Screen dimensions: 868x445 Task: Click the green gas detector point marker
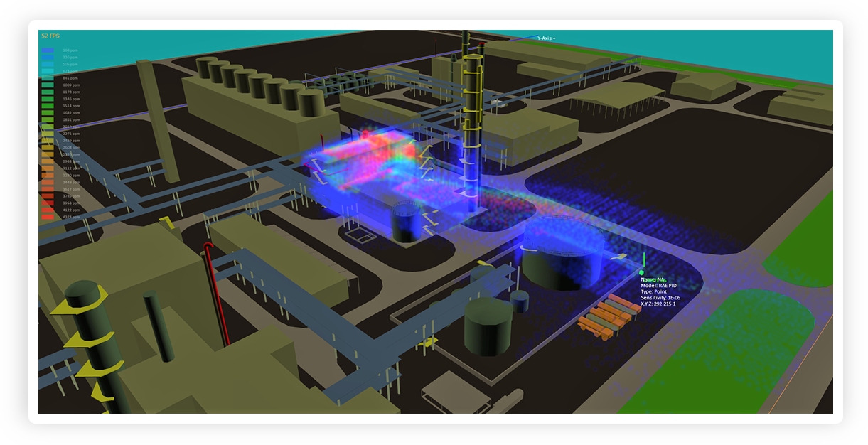point(641,272)
